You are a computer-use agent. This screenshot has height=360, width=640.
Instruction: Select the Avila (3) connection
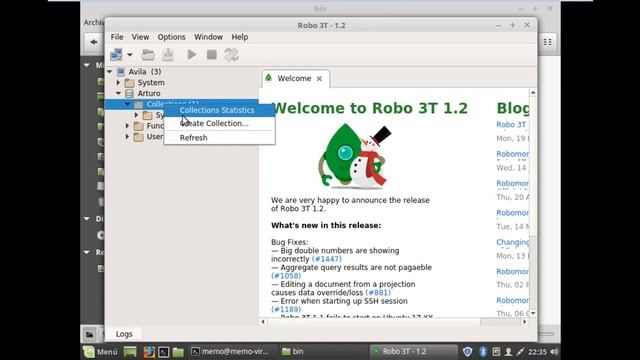click(145, 72)
